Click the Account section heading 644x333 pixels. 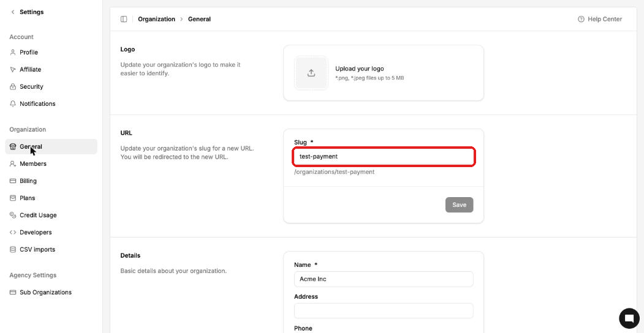21,37
